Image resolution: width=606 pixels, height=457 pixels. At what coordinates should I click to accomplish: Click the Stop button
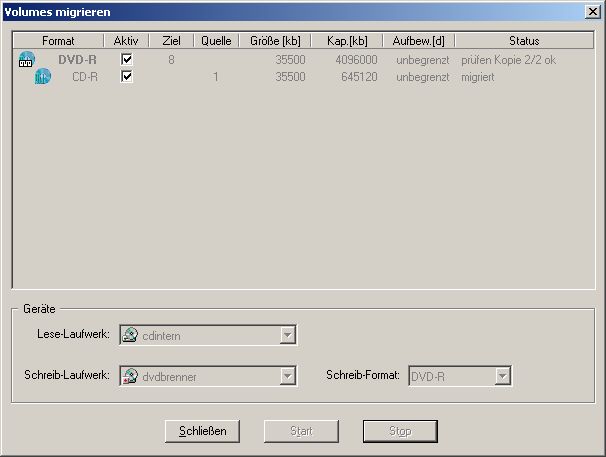point(400,431)
